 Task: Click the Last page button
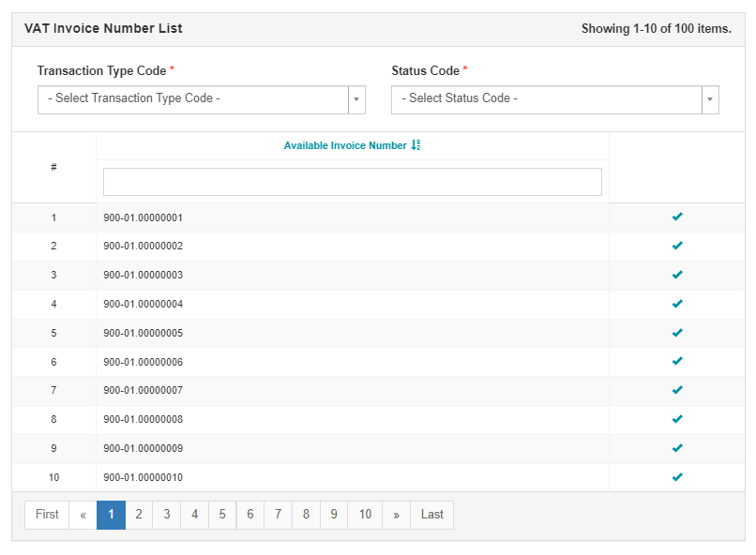[x=432, y=515]
